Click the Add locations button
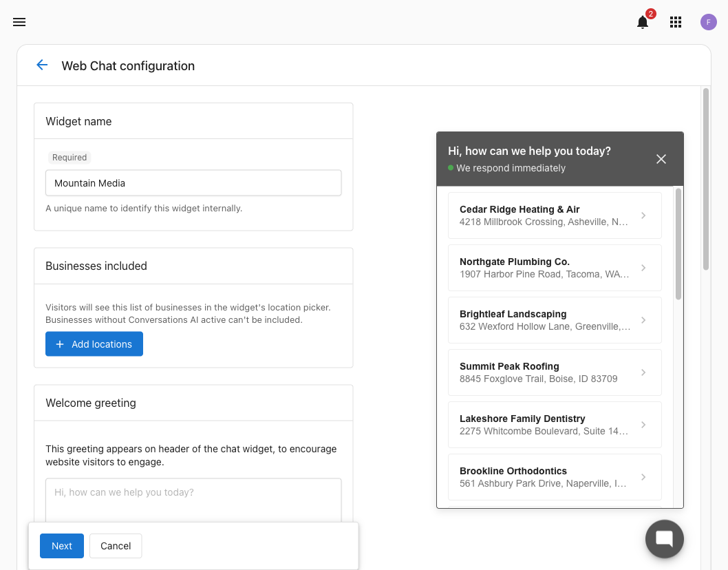The width and height of the screenshot is (728, 570). pos(94,344)
